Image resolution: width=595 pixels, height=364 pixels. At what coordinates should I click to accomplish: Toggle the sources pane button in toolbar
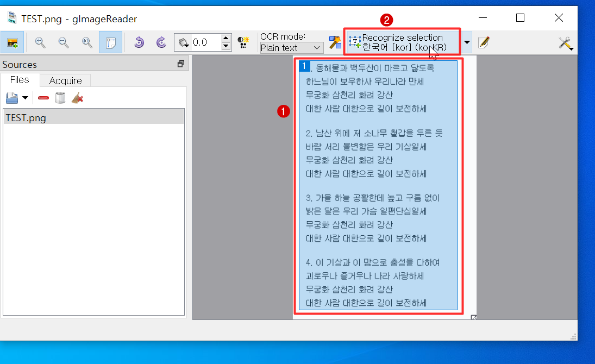tap(12, 42)
